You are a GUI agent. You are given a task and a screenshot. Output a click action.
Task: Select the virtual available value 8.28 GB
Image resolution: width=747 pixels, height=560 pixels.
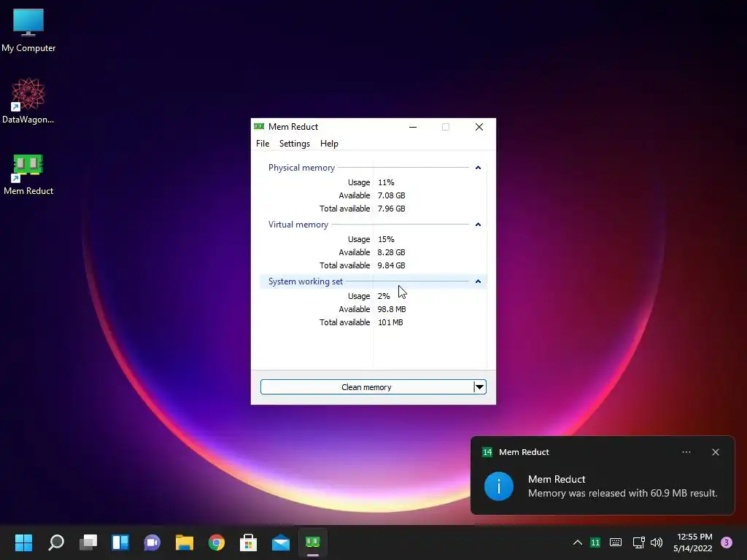[x=391, y=252]
